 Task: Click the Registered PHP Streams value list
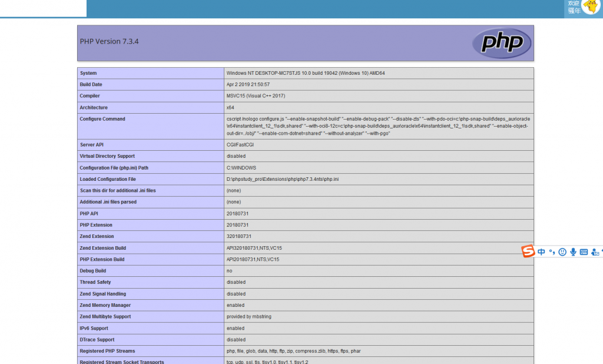(293, 351)
